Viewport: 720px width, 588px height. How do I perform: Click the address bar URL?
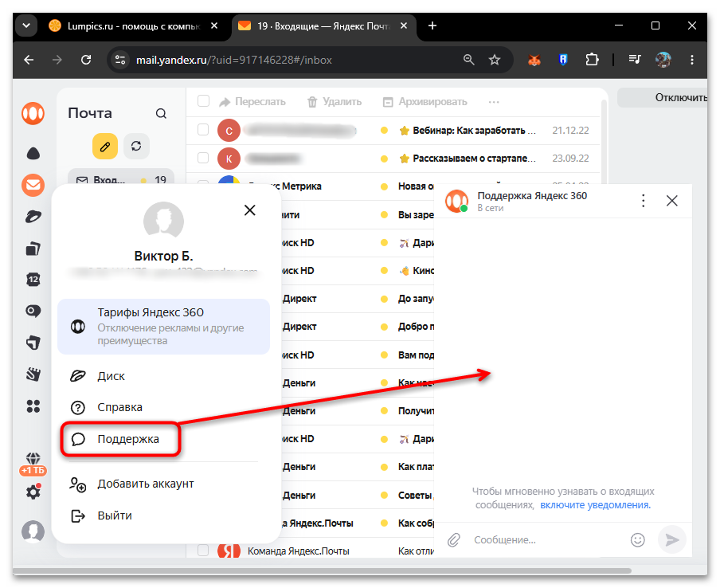pos(233,61)
